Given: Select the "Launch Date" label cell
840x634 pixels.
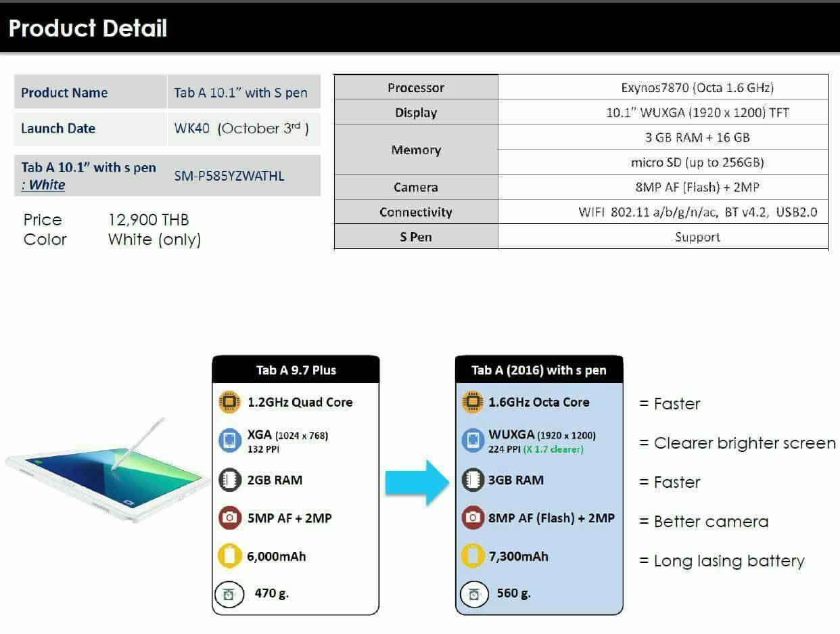Looking at the screenshot, I should (x=91, y=128).
